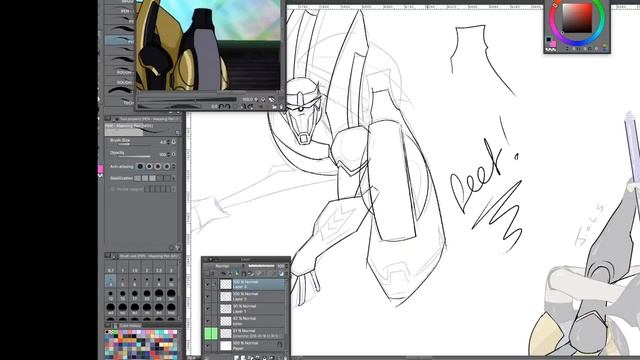Click new raster layer icon
This screenshot has height=360, width=640.
point(236,358)
